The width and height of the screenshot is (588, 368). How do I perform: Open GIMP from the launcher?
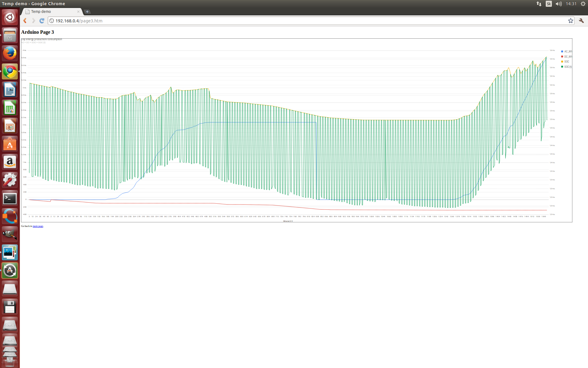10,235
